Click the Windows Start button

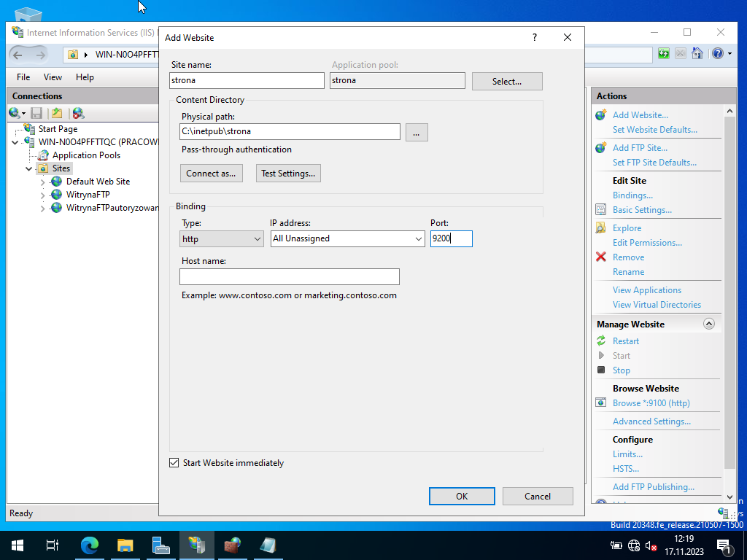pyautogui.click(x=18, y=545)
